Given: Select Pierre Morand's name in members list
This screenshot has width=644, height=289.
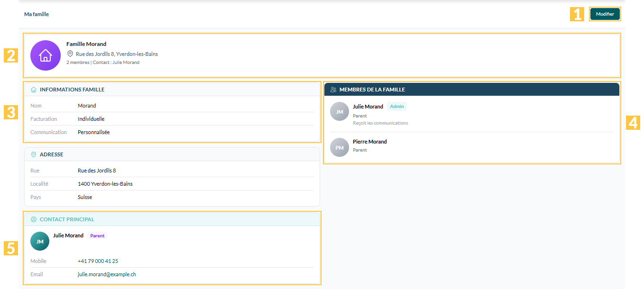Looking at the screenshot, I should [x=370, y=142].
